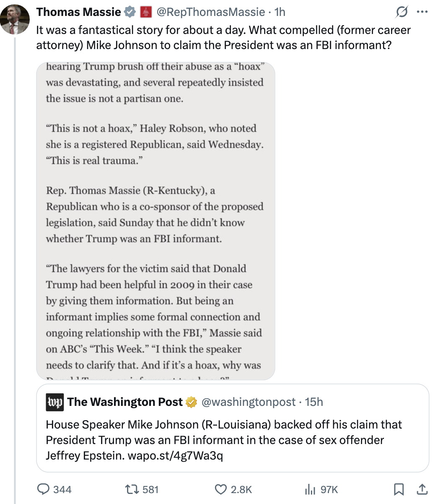Click the reply icon with 344 comments
Image resolution: width=435 pixels, height=504 pixels.
click(54, 489)
